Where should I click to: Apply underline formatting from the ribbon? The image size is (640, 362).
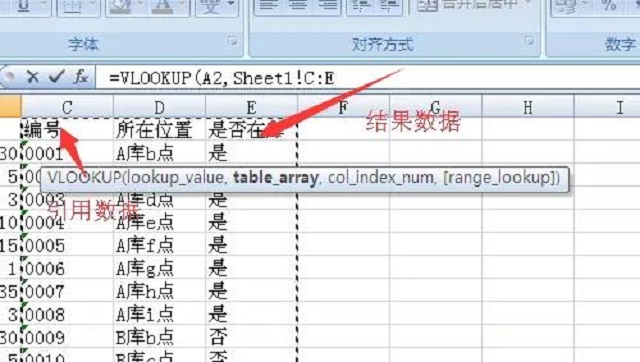coord(24,7)
